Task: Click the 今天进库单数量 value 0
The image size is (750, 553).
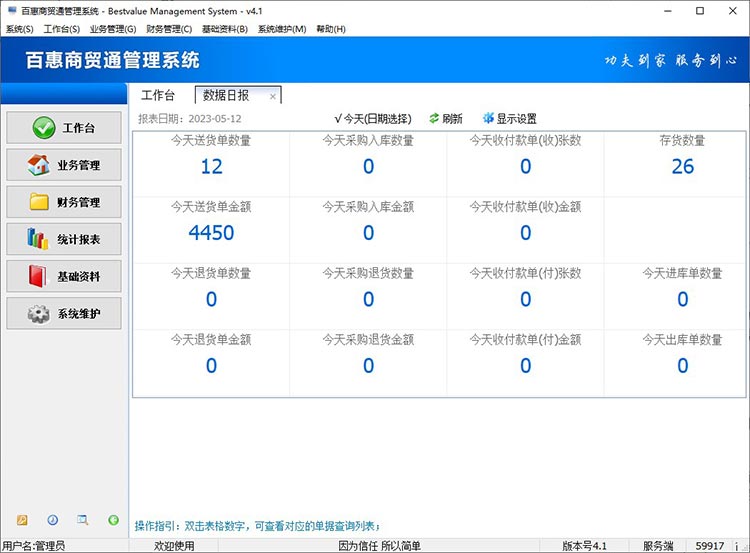Action: tap(683, 299)
